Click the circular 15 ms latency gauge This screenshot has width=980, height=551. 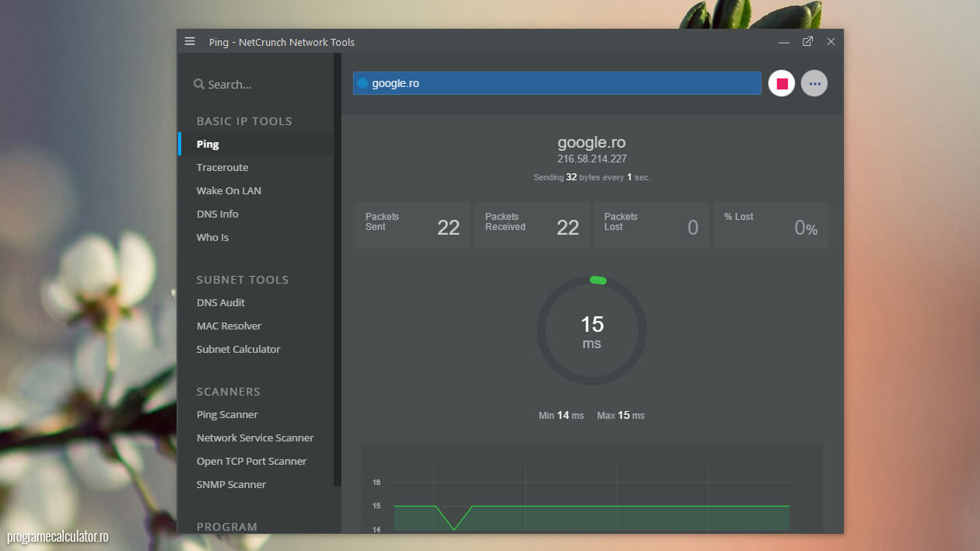(x=591, y=332)
